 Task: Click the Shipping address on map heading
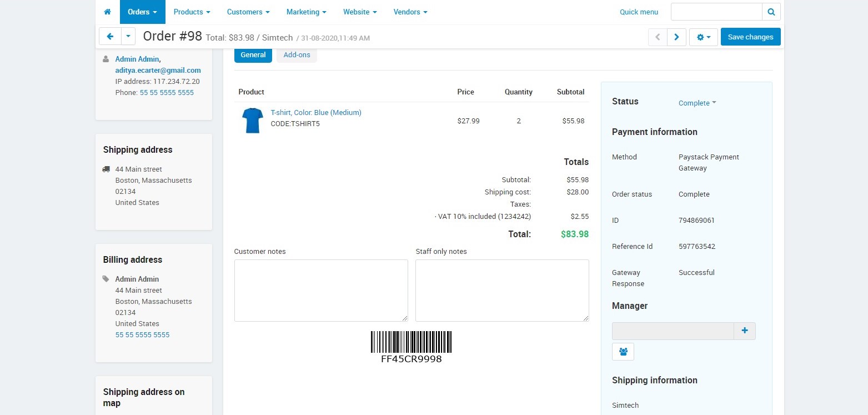point(144,397)
